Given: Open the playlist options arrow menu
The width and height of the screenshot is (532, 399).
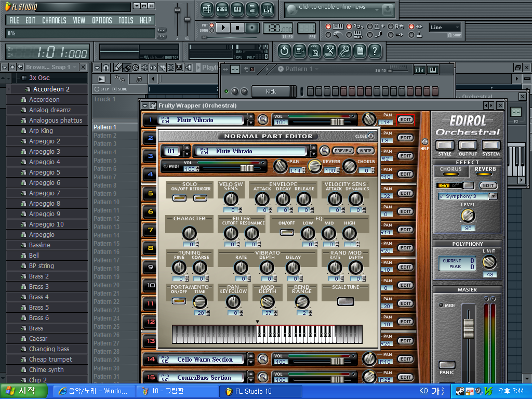Looking at the screenshot, I should 97,68.
